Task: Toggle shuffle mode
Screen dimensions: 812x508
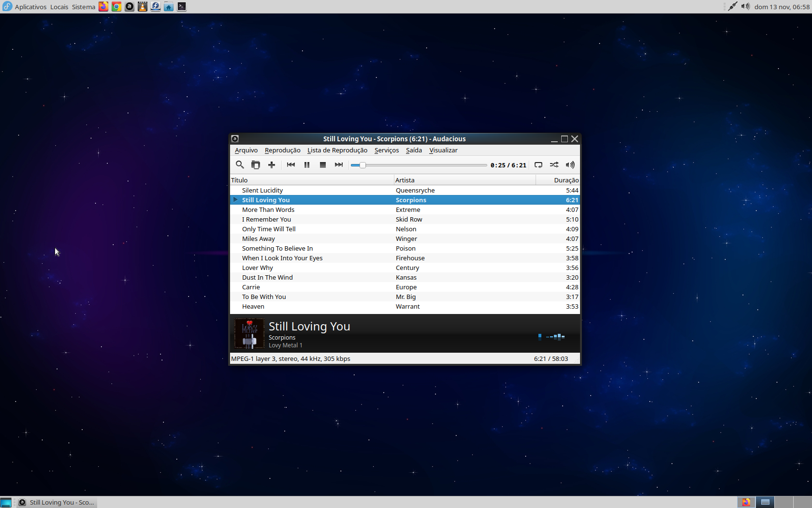Action: point(554,165)
